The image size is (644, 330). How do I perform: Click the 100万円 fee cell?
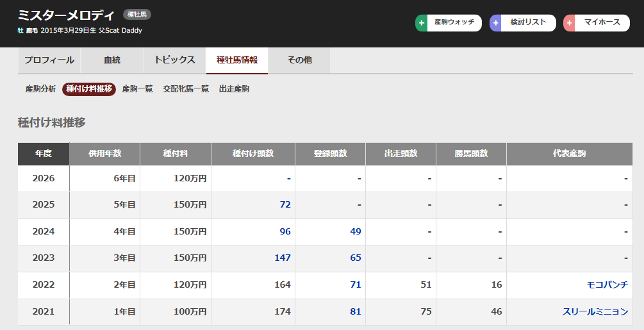click(x=176, y=311)
